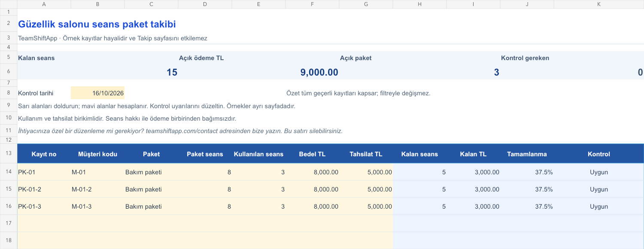Select column D header

(205, 4)
